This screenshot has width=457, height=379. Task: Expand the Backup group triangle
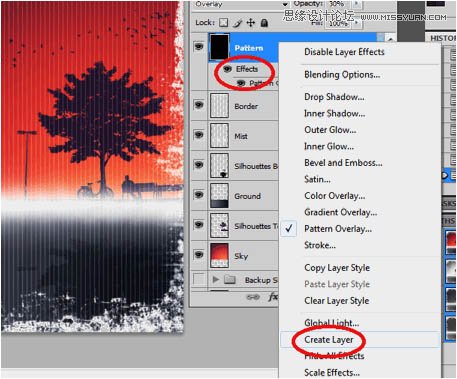(x=216, y=279)
